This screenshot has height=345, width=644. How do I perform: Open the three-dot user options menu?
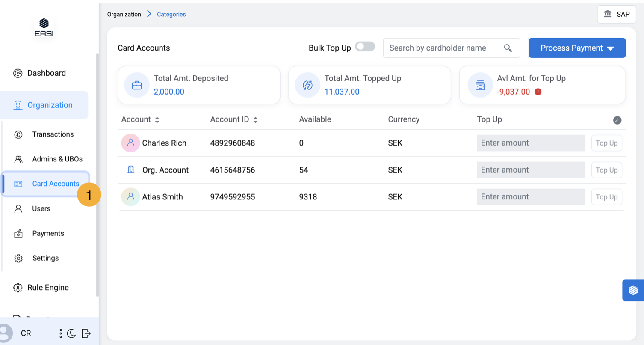61,333
